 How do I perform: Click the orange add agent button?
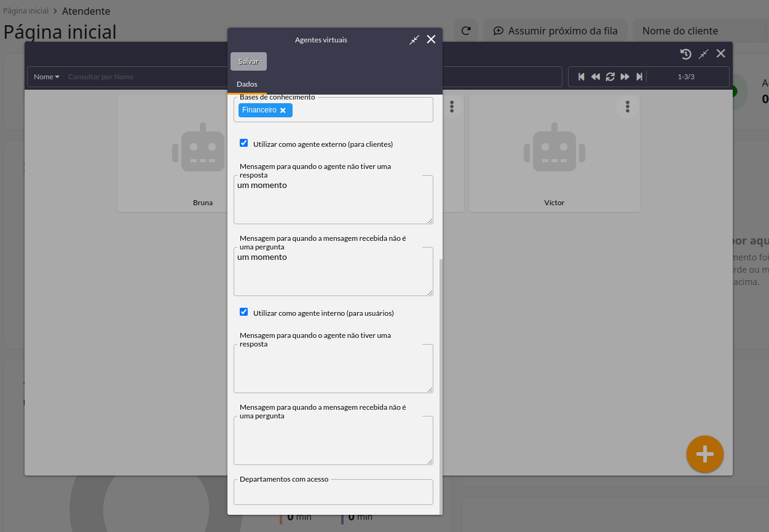705,455
